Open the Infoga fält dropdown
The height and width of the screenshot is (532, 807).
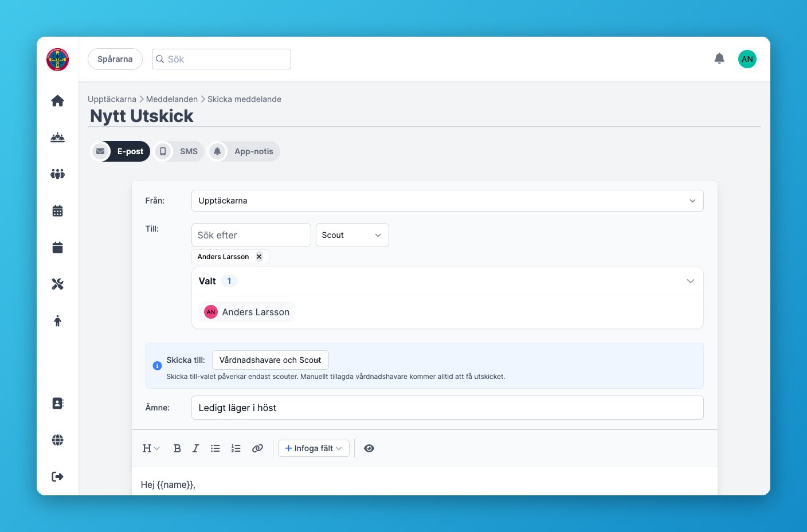(314, 448)
